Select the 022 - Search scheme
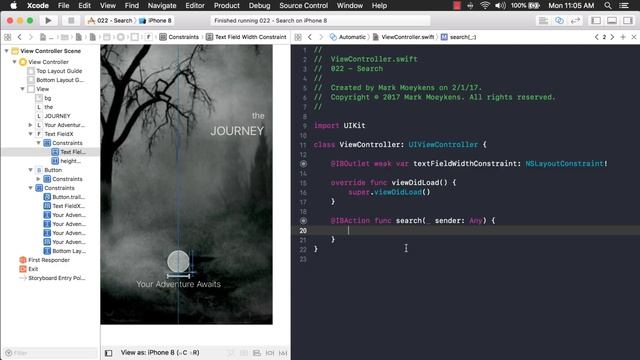 (x=110, y=20)
